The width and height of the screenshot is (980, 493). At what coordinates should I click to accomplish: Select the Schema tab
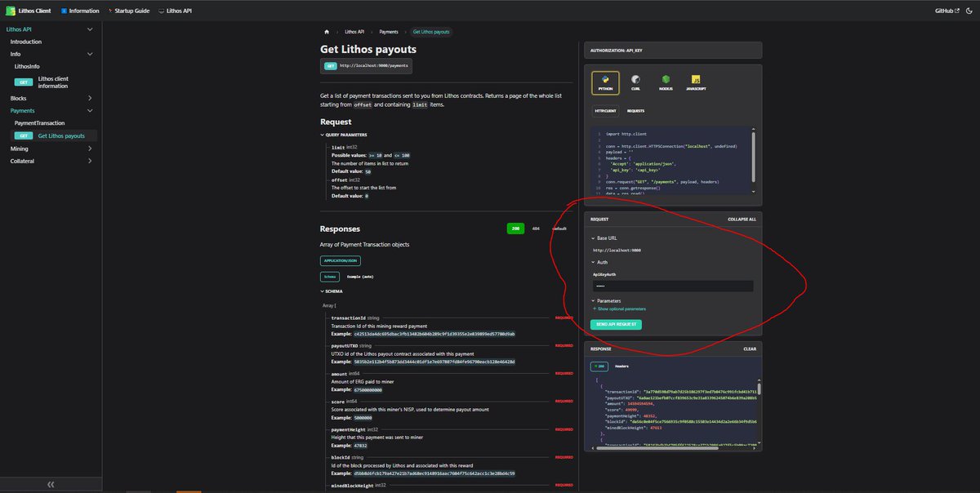328,277
